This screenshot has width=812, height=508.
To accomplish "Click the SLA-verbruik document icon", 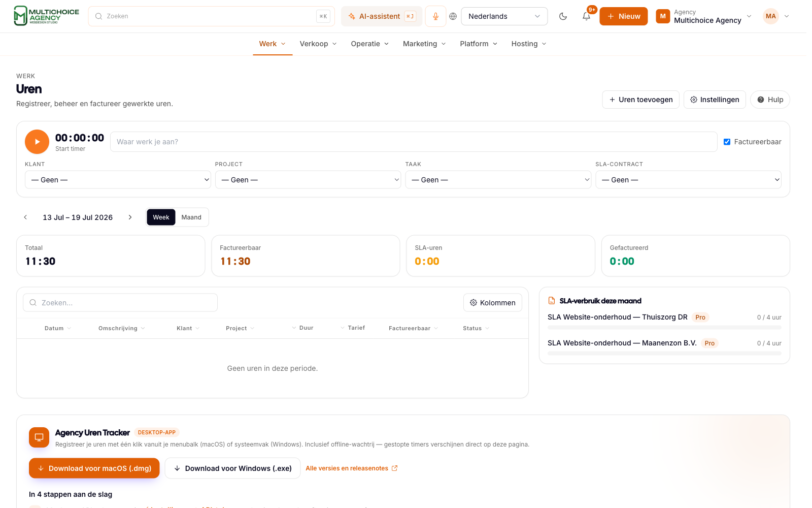I will click(x=552, y=301).
